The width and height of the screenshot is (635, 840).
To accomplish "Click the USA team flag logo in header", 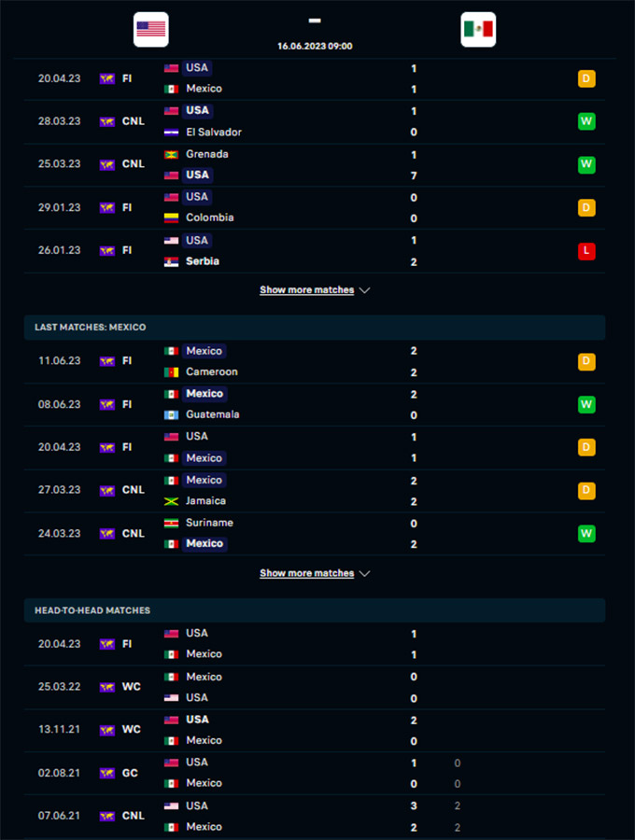I will click(150, 30).
